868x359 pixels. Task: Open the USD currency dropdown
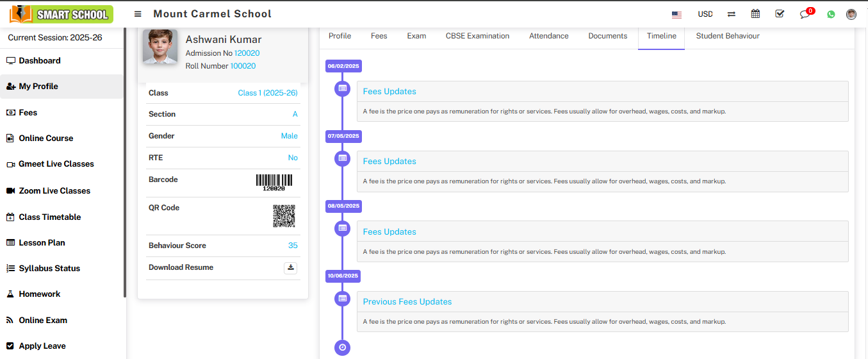tap(705, 14)
